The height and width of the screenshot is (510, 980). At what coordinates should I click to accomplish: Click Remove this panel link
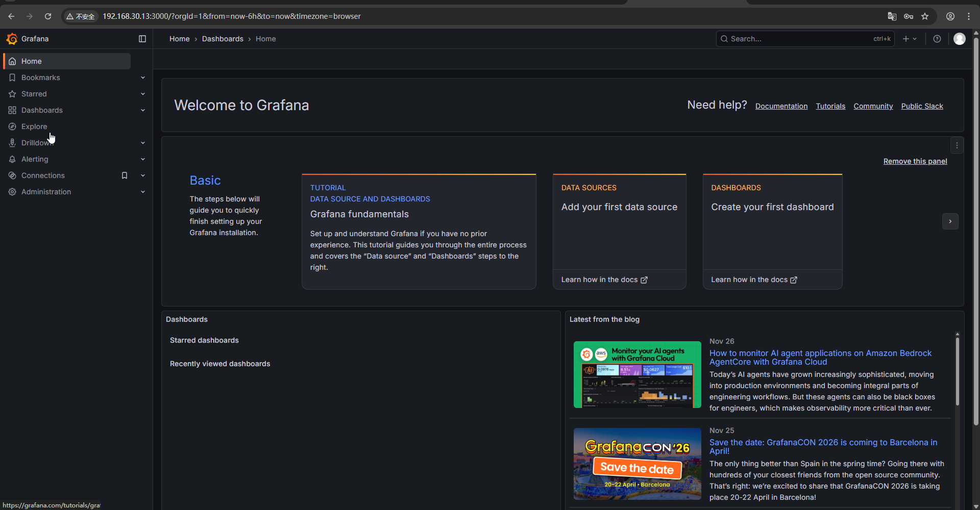(x=915, y=161)
